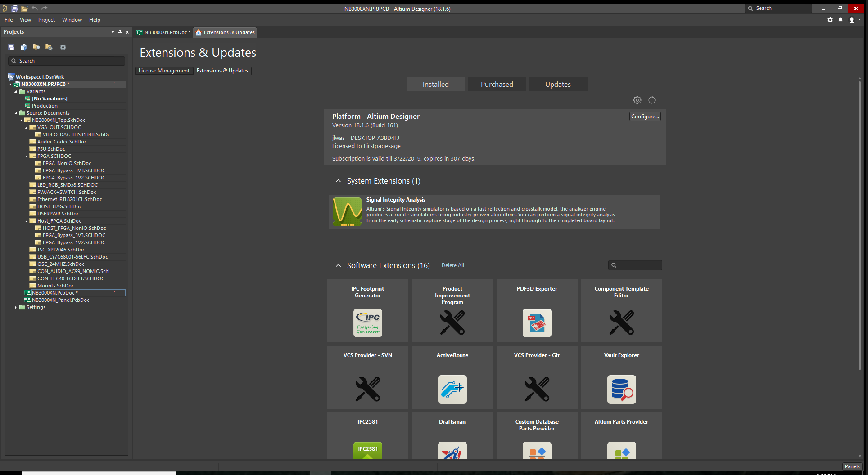Viewport: 868px width, 475px height.
Task: Open the settings gear beside the notification bell
Action: click(x=830, y=20)
